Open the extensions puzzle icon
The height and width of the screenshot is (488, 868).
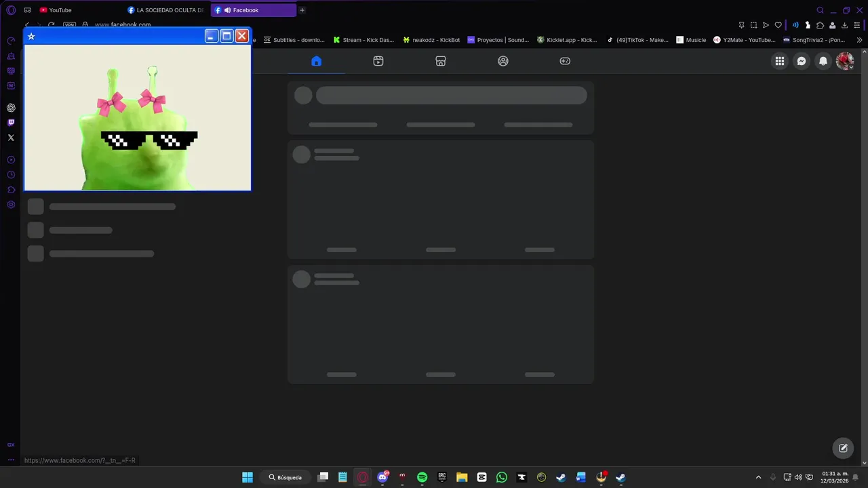point(820,25)
